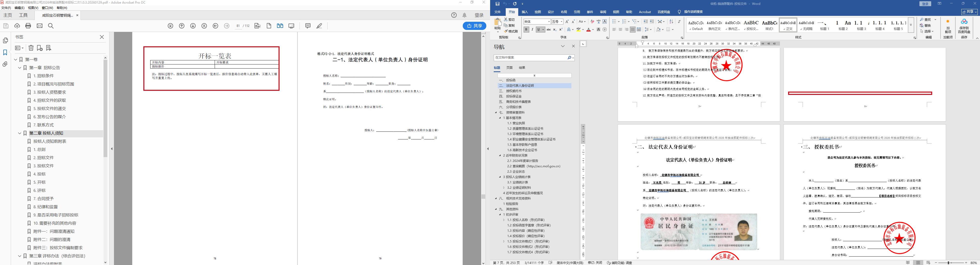Go to first page in Acrobat
980x265 pixels.
170,26
